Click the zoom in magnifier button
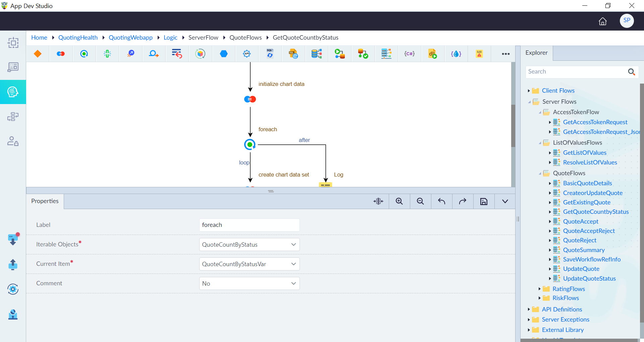Image resolution: width=644 pixels, height=342 pixels. (399, 201)
